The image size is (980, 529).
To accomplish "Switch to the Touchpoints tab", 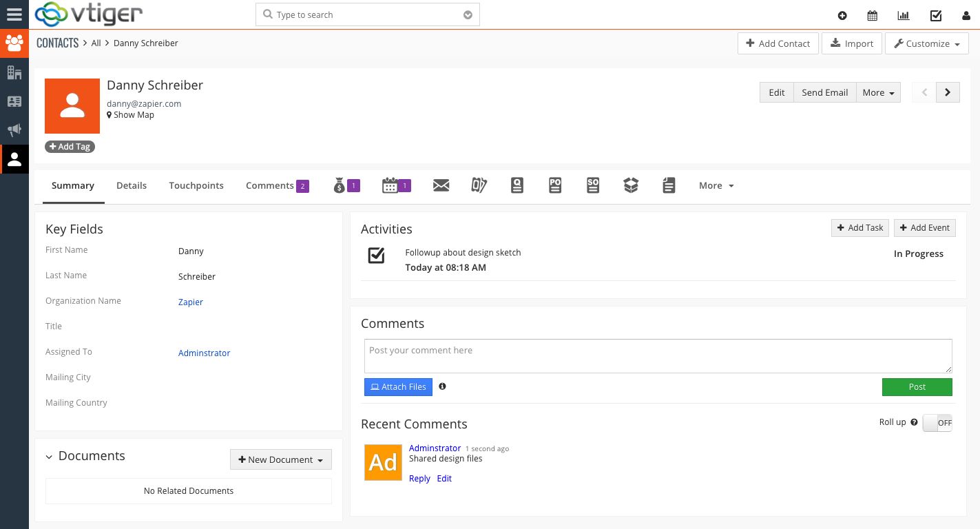I will (196, 185).
